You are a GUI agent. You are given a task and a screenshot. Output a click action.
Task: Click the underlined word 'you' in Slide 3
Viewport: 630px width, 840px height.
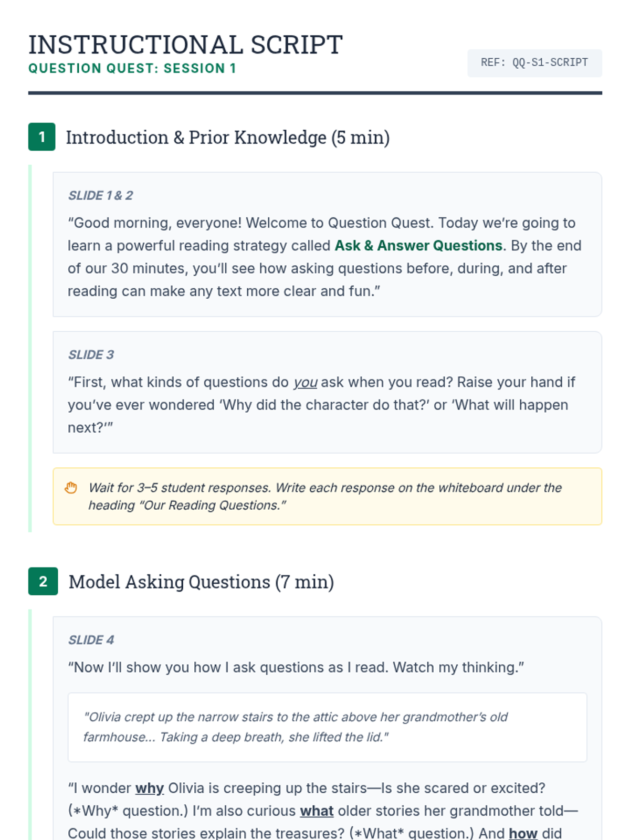coord(305,382)
